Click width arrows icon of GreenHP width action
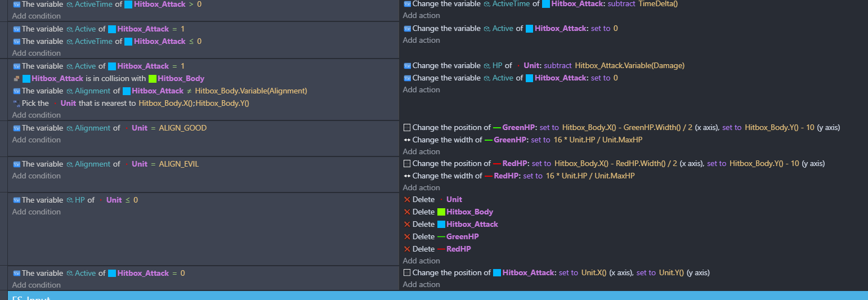 408,140
